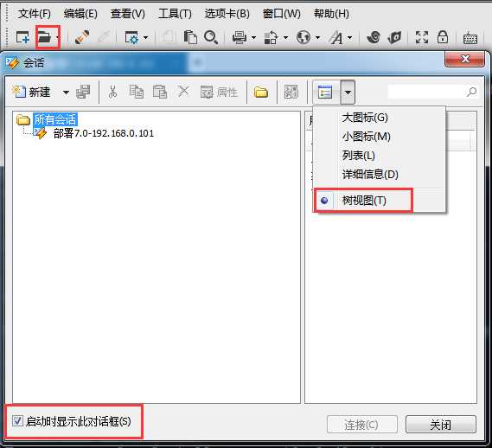Expand the 新建 dropdown arrow
Image resolution: width=492 pixels, height=448 pixels.
tap(66, 93)
